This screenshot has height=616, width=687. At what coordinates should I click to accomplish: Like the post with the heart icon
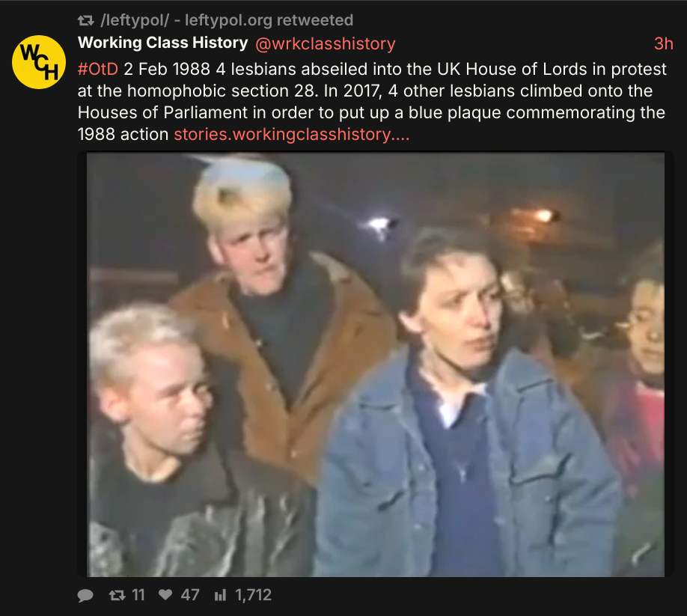point(165,594)
